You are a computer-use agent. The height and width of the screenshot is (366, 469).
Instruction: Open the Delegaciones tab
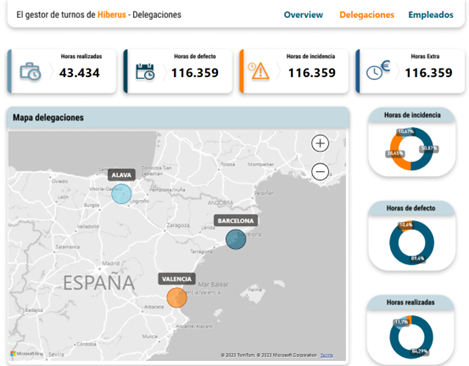point(367,15)
